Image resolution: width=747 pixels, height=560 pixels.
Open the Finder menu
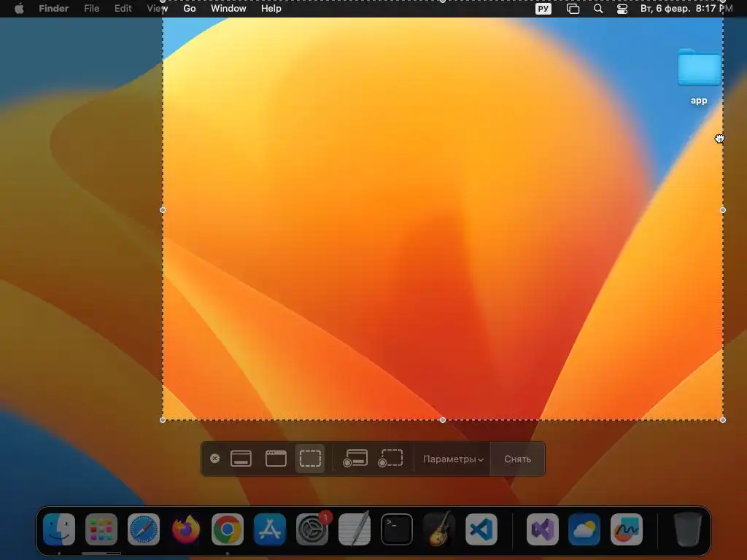click(54, 9)
